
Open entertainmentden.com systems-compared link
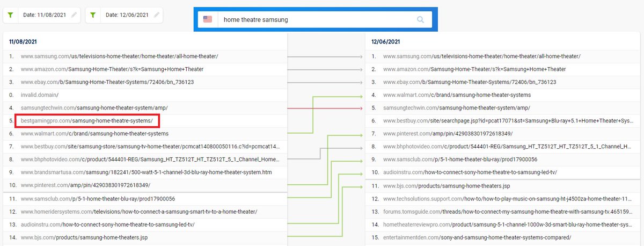477,237
